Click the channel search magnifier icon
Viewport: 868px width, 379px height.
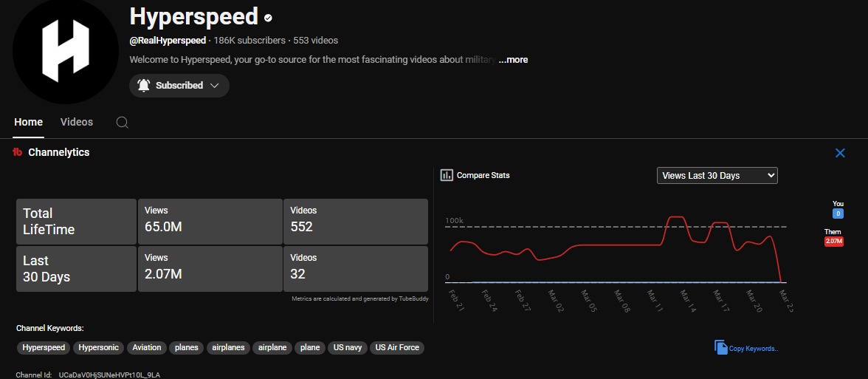123,123
